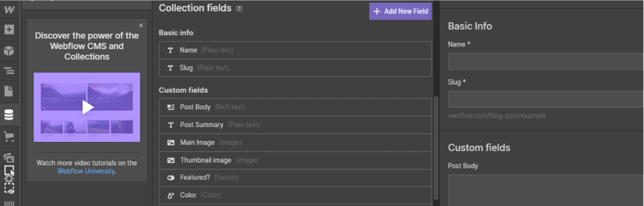Open the Pages panel
The width and height of the screenshot is (644, 206).
(x=9, y=91)
